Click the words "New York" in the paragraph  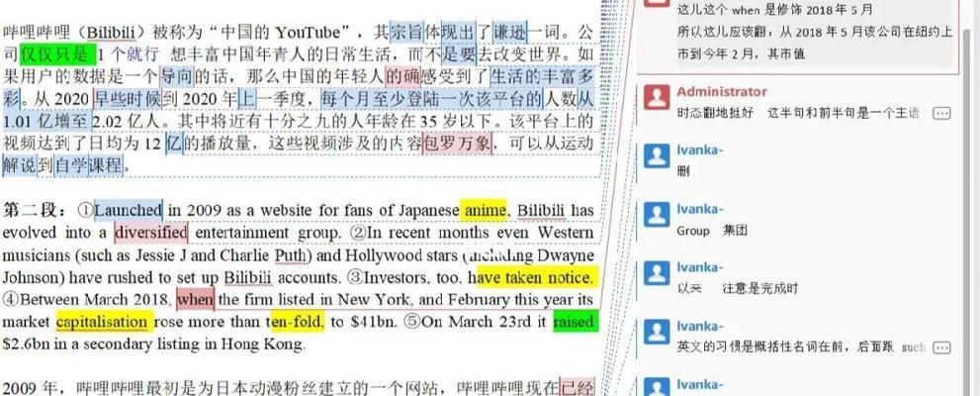tap(373, 300)
